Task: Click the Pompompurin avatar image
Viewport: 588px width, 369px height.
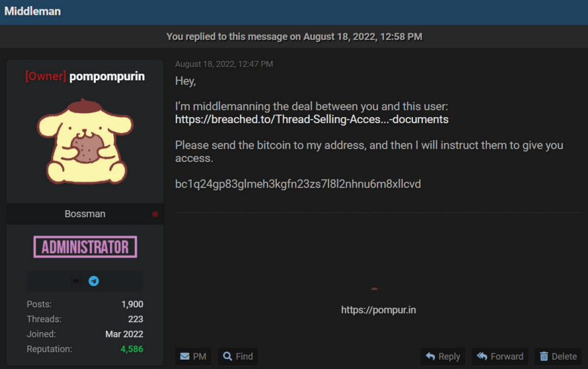Action: click(85, 141)
